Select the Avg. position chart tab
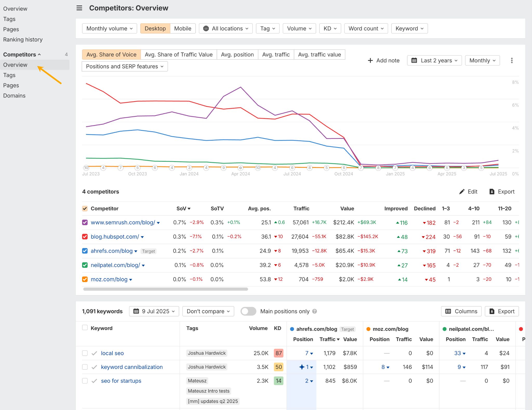Image resolution: width=532 pixels, height=410 pixels. (237, 54)
